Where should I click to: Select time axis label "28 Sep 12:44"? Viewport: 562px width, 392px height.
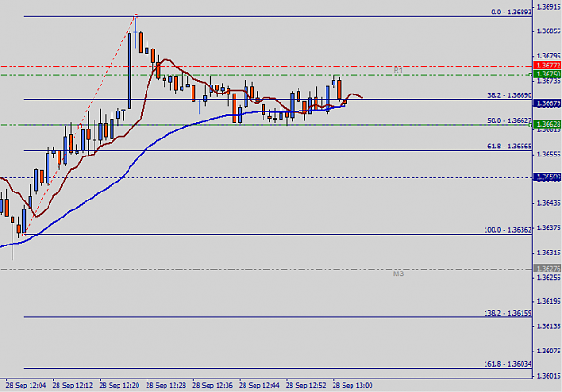coord(259,386)
